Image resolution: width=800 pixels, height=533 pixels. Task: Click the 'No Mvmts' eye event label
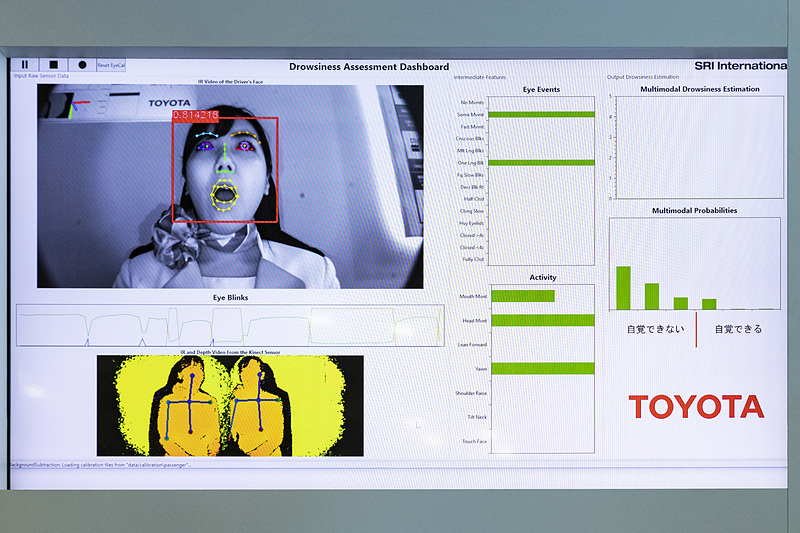coord(472,103)
